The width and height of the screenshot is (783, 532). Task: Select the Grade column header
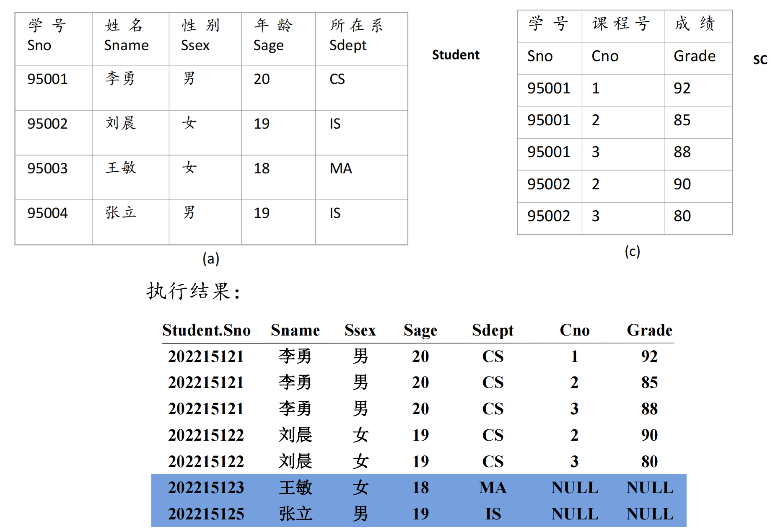pos(649,330)
